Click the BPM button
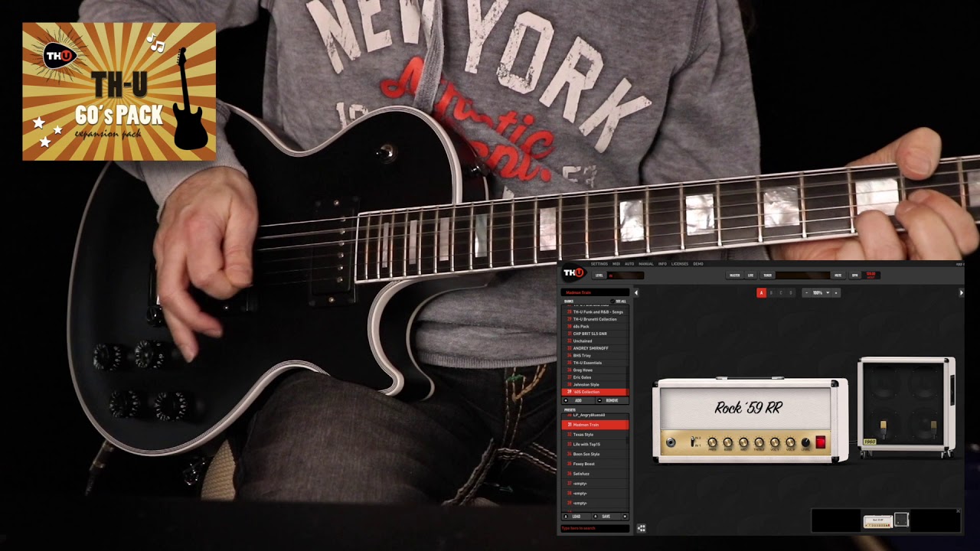This screenshot has height=551, width=980. coord(855,275)
